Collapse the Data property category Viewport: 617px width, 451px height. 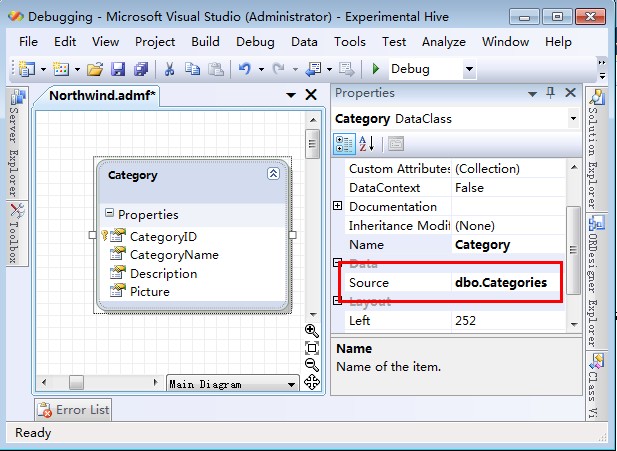coord(338,263)
